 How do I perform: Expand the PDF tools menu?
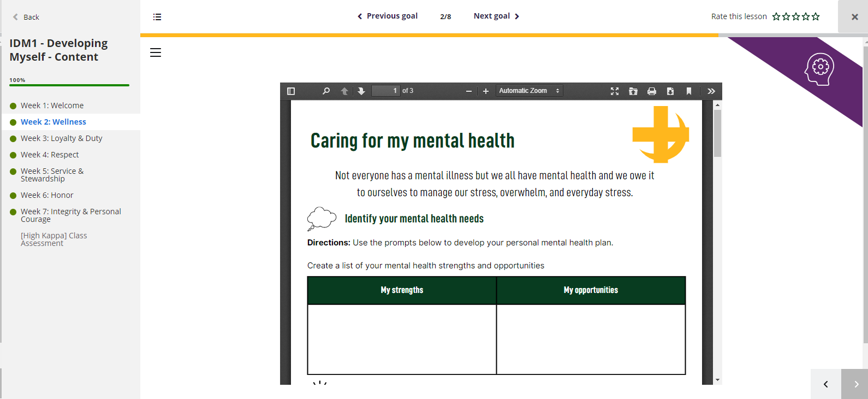pos(711,91)
